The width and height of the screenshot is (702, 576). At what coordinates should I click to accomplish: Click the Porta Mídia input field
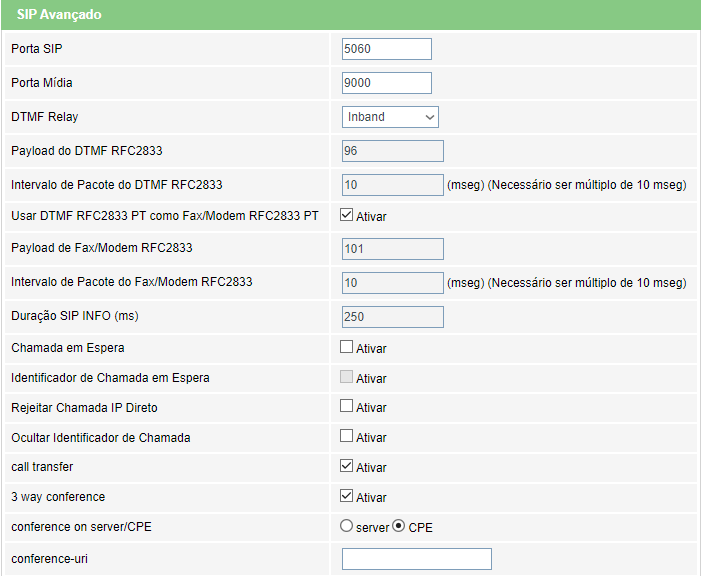(387, 83)
